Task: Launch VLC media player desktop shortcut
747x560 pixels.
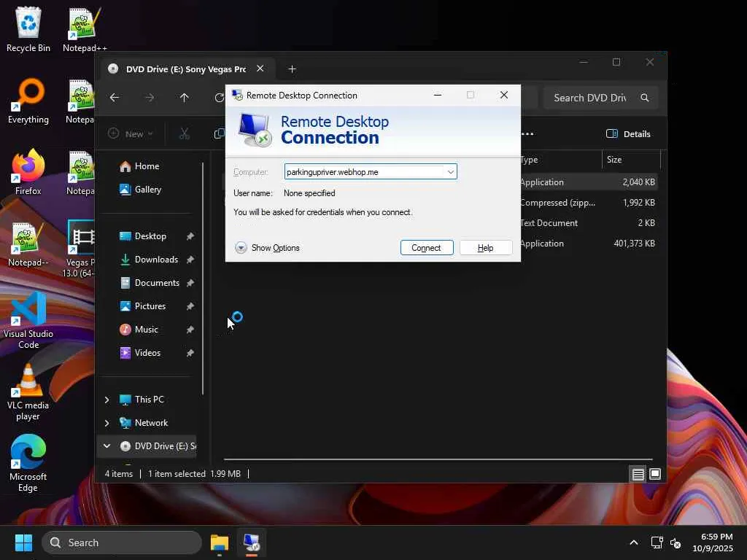Action: (x=28, y=392)
